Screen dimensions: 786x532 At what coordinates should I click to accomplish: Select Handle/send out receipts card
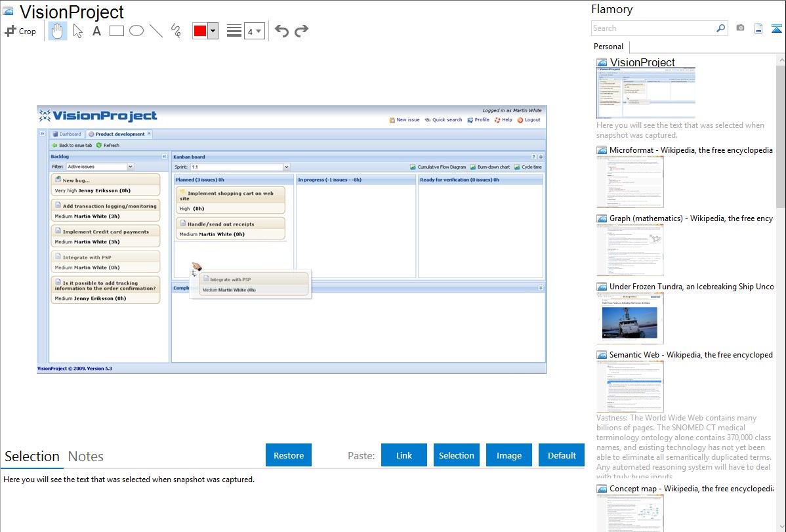(230, 229)
